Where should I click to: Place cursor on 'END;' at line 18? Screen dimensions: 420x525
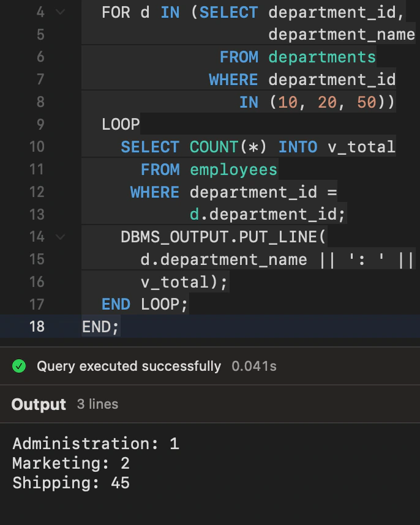coord(100,327)
